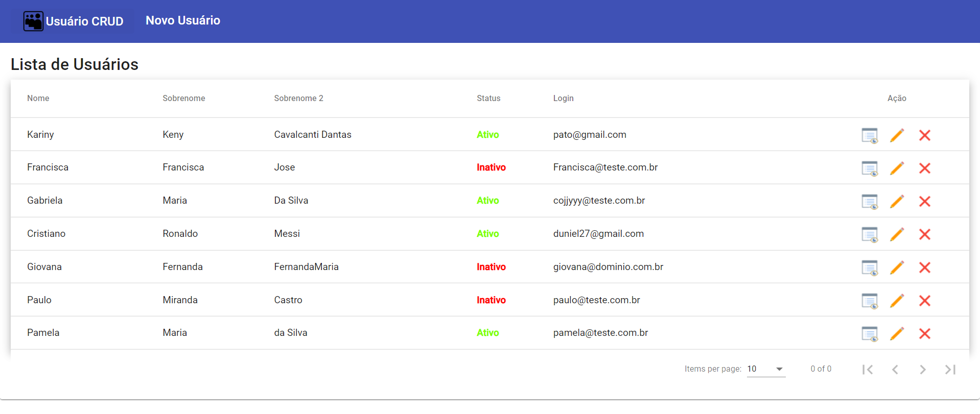
Task: Delete user Francisca with red X
Action: tap(925, 168)
